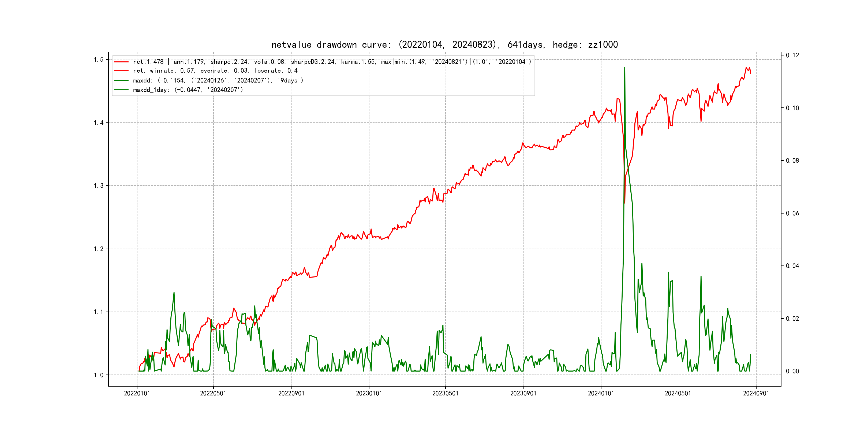Click the 1.5 left y-axis tick label

tap(98, 60)
